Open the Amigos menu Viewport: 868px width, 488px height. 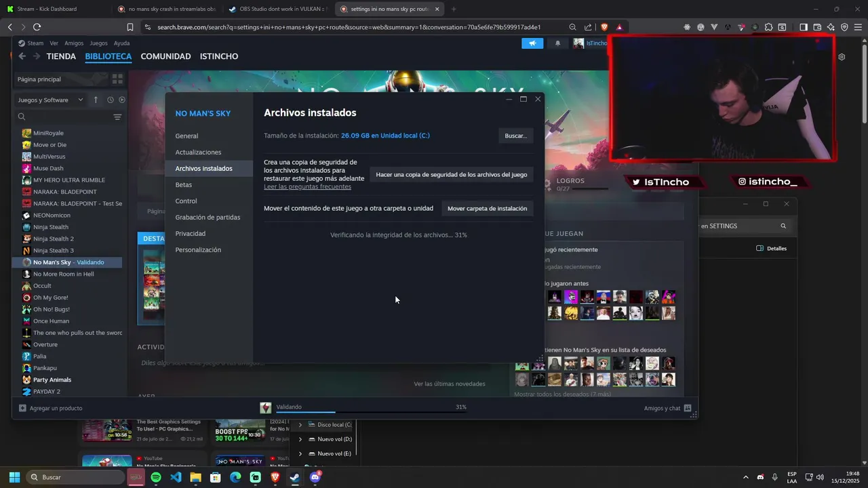74,43
